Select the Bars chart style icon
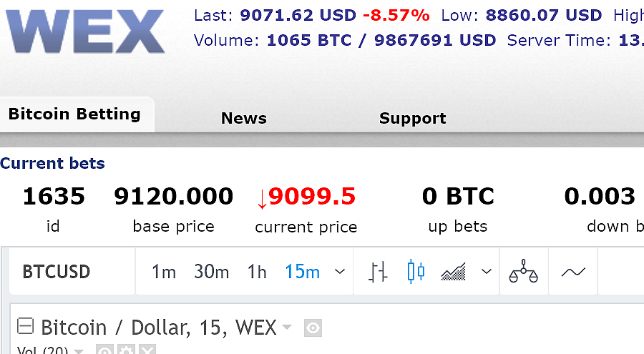 (379, 272)
